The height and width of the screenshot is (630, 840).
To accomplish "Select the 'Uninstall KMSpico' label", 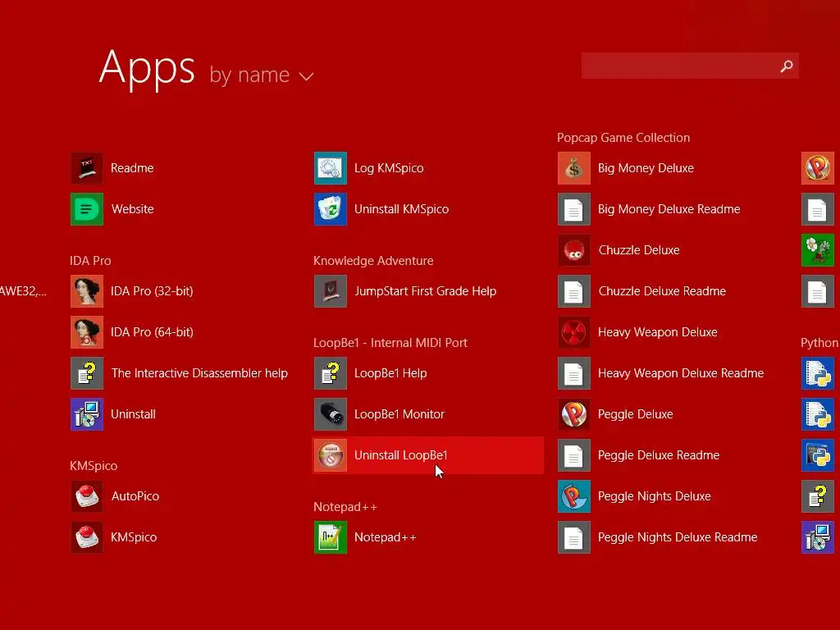I will (402, 209).
